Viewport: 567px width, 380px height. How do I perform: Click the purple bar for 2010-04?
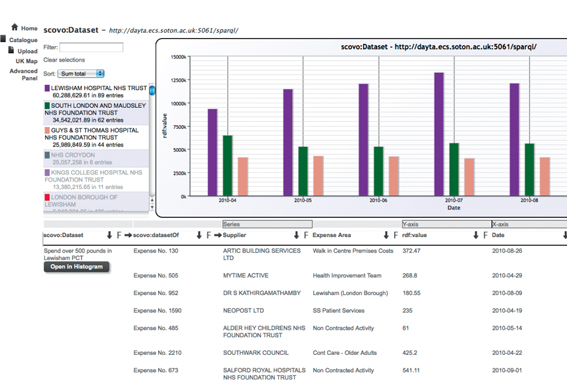point(212,152)
